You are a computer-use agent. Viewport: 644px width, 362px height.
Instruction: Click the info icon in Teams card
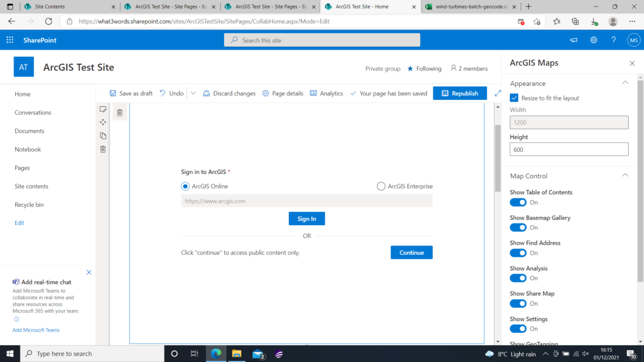pos(16,319)
